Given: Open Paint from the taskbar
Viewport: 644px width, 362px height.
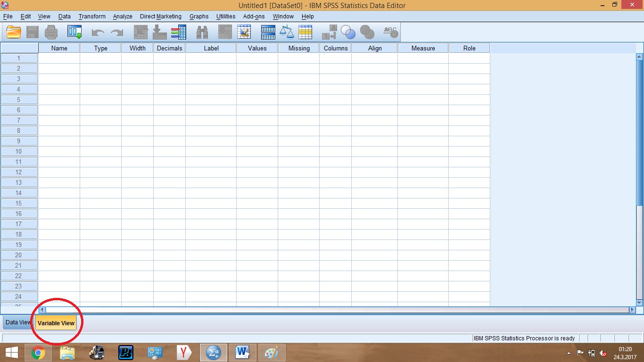Looking at the screenshot, I should [x=272, y=353].
